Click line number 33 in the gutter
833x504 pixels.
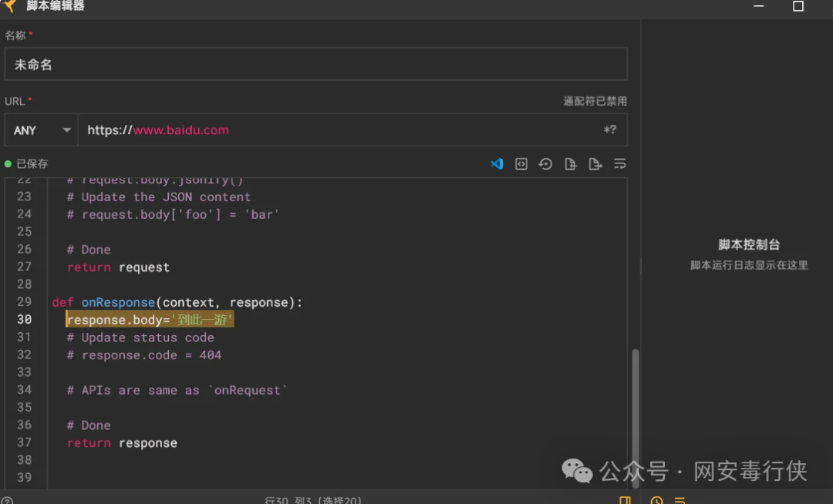coord(24,372)
